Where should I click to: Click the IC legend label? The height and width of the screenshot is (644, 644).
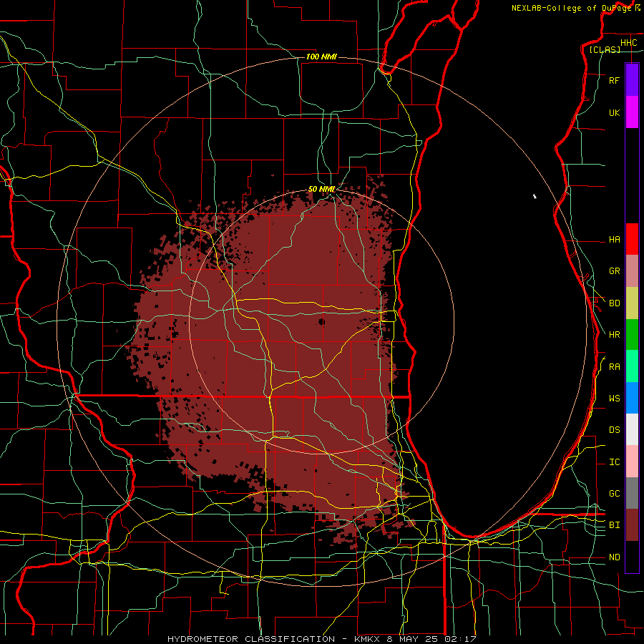point(614,462)
